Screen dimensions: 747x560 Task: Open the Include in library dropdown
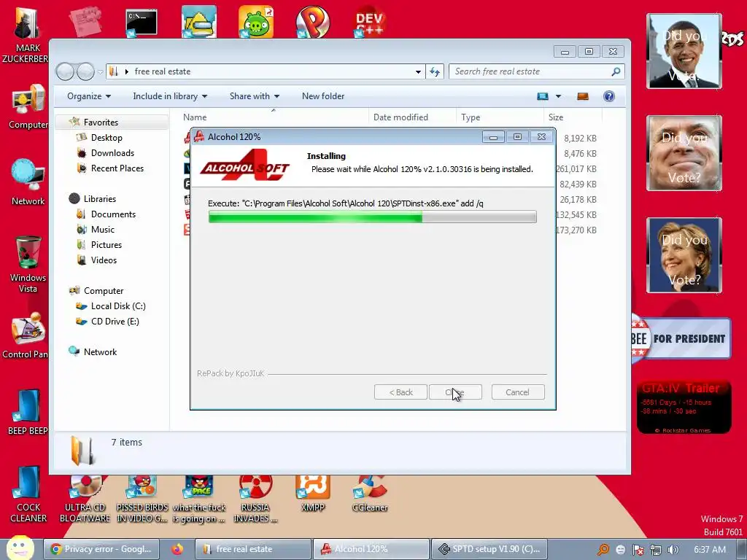(169, 96)
